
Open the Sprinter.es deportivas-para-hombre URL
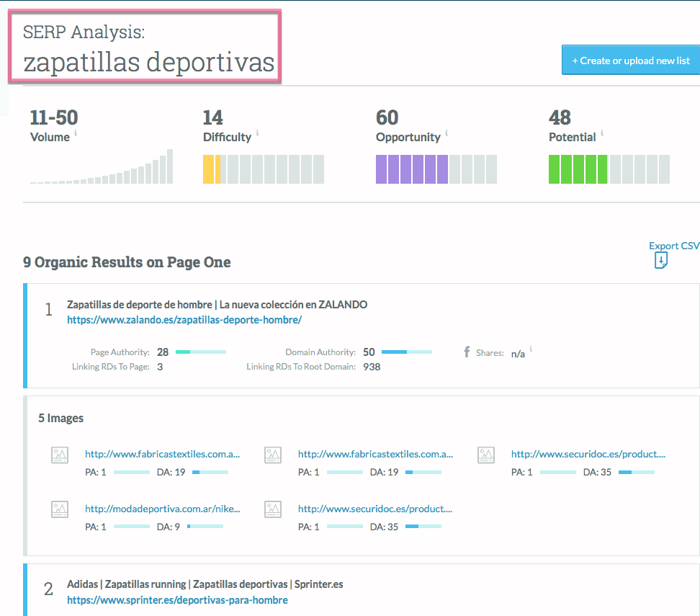coord(176,599)
